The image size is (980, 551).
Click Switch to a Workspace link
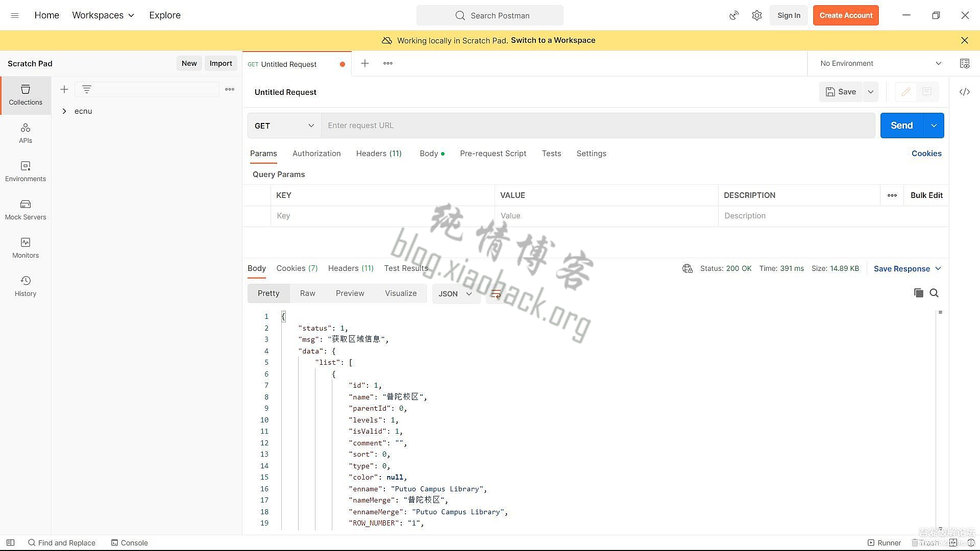553,40
